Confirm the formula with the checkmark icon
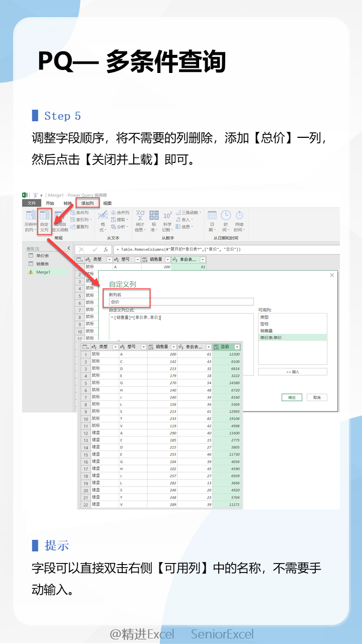Viewport: 362px width, 644px height. (x=94, y=250)
